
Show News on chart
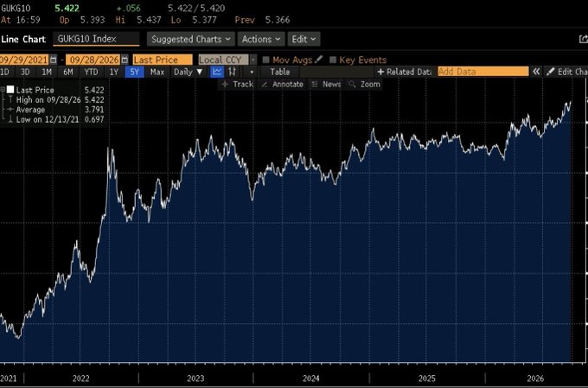(326, 85)
